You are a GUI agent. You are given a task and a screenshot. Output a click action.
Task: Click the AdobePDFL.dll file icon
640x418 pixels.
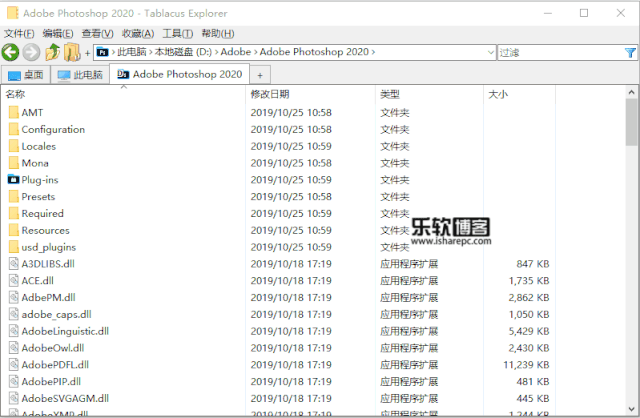point(14,365)
